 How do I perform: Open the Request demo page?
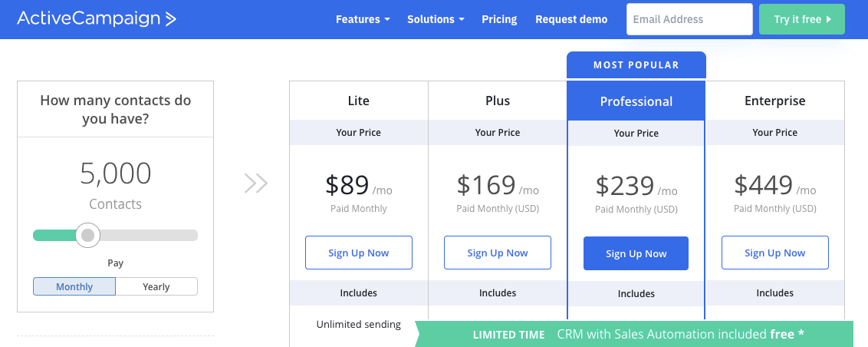(571, 19)
